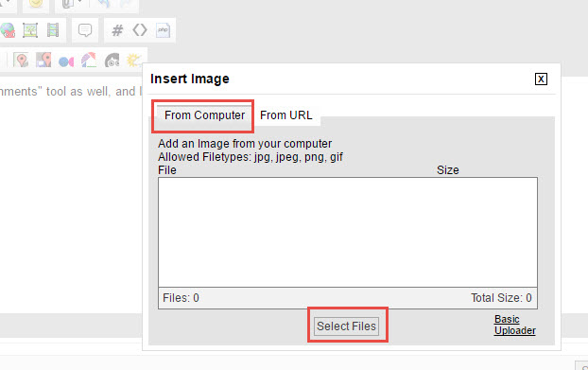Click the remove link globe icon
Screen dimensions: 588x370
pyautogui.click(x=8, y=30)
